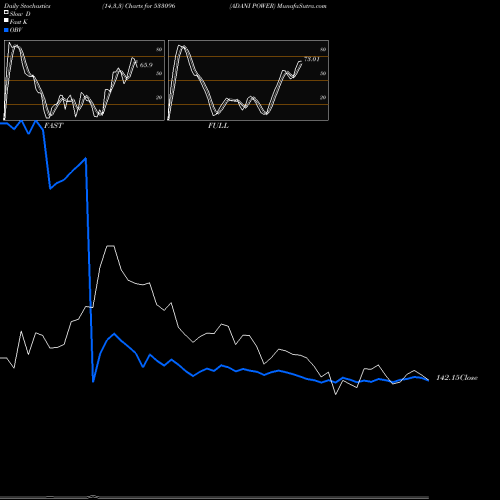Viewport: 500px width, 500px height.
Task: Click the FAST chart label
Action: pyautogui.click(x=53, y=126)
